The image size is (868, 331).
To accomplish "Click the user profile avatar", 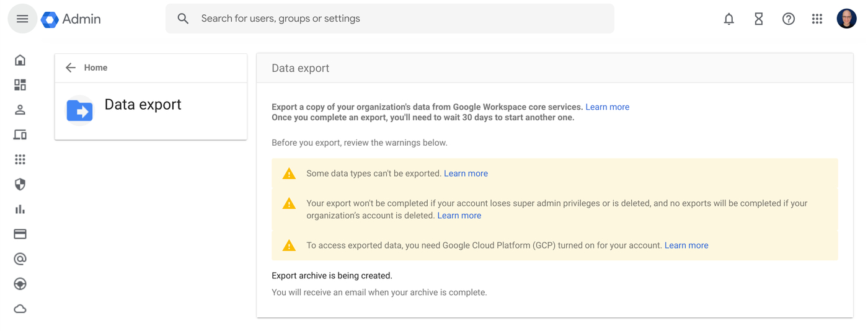I will [x=846, y=19].
